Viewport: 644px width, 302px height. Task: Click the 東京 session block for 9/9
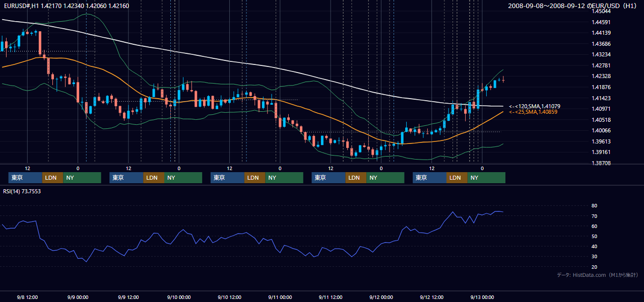pos(126,178)
